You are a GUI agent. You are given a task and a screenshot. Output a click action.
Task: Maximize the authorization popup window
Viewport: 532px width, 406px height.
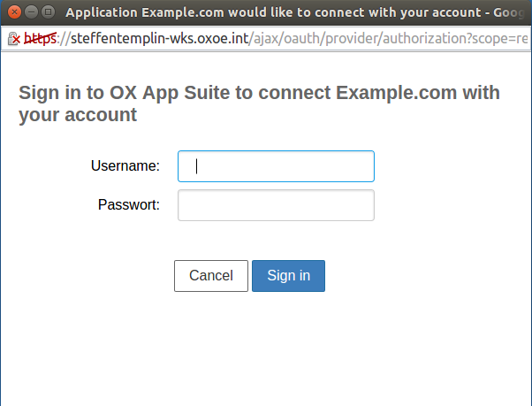(48, 12)
